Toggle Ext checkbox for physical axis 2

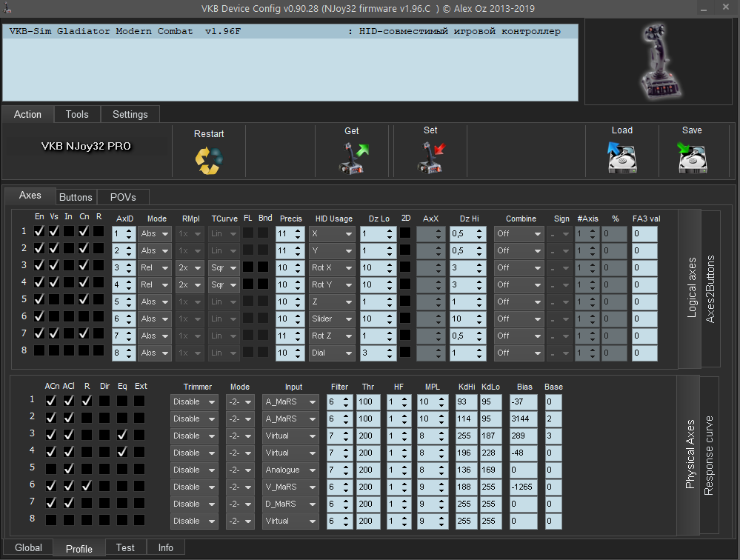(139, 418)
